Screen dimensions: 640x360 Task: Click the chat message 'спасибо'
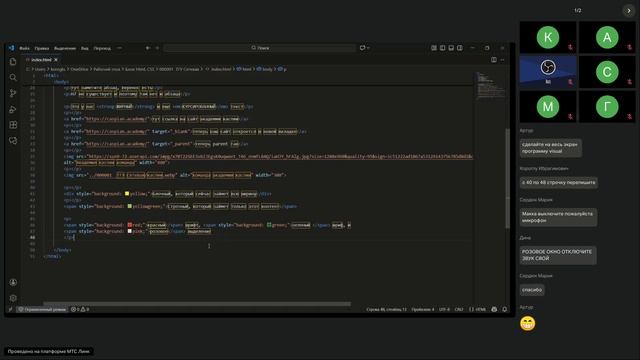coord(532,290)
